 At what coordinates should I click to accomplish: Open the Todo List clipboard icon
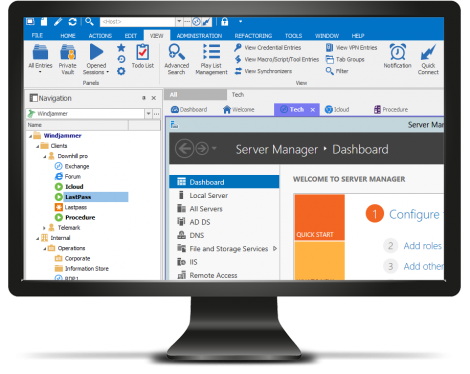tap(143, 52)
